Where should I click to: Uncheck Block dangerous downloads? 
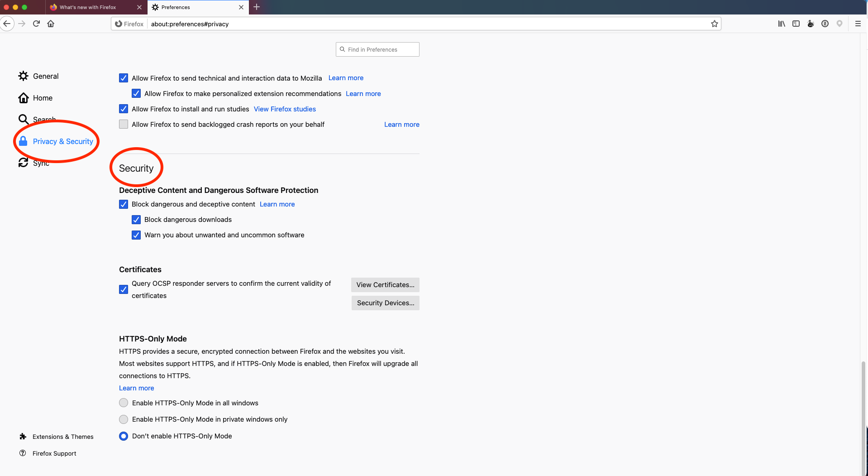point(136,220)
